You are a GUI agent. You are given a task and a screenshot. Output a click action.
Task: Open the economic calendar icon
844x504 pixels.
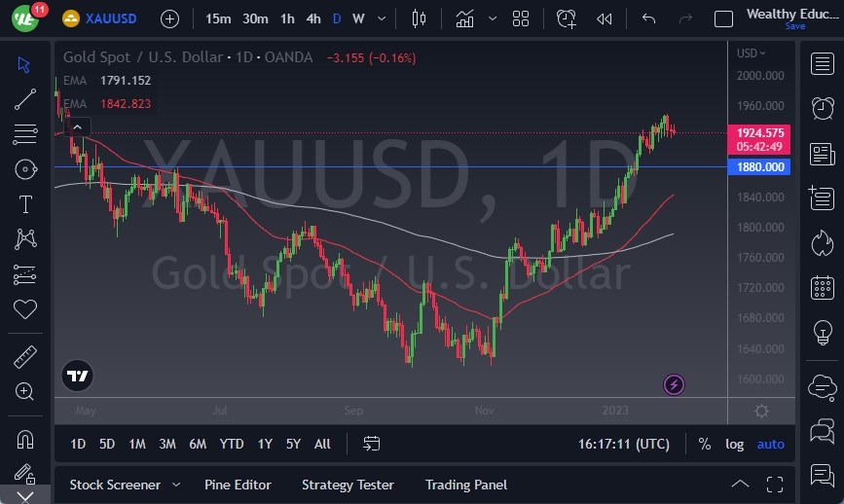click(822, 288)
